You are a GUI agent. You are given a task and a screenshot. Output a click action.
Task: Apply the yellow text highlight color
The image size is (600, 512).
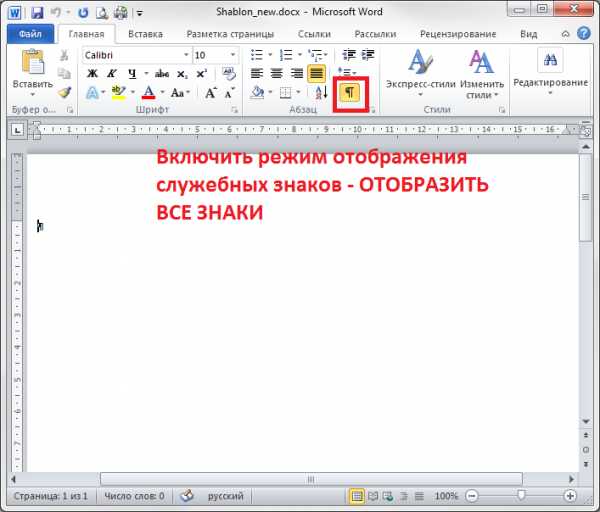[x=118, y=93]
